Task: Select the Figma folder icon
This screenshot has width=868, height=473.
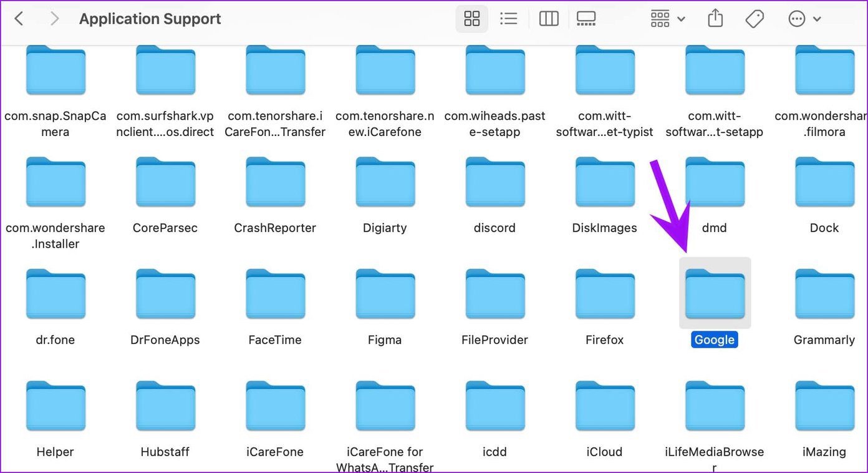Action: coord(385,294)
